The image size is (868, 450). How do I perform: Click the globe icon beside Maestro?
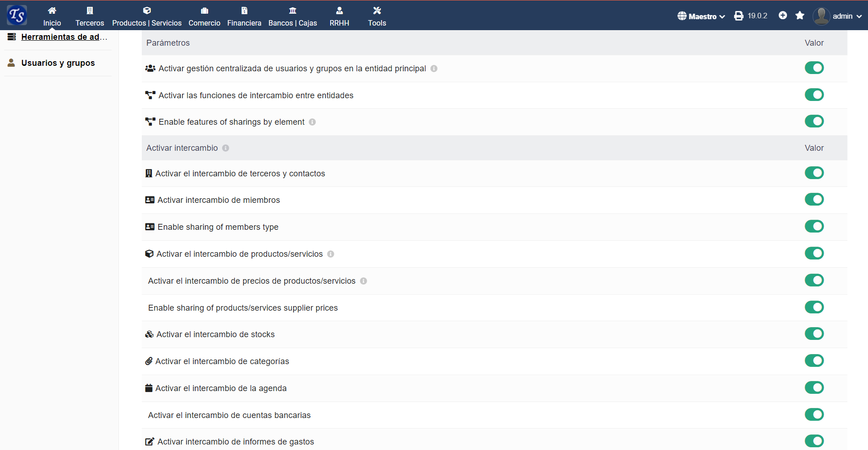tap(682, 16)
